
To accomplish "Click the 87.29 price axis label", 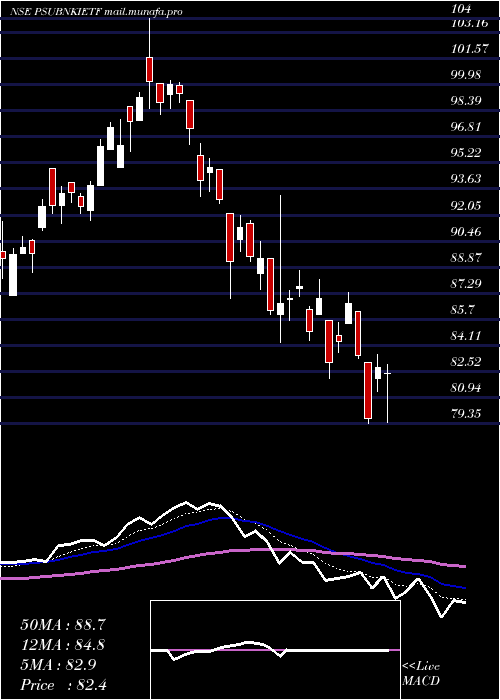I will tap(466, 283).
